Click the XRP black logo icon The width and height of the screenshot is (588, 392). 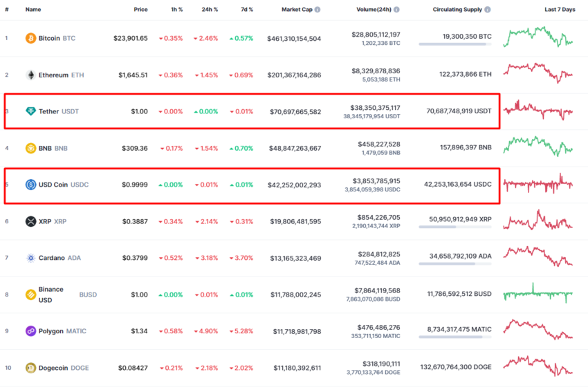pos(30,221)
